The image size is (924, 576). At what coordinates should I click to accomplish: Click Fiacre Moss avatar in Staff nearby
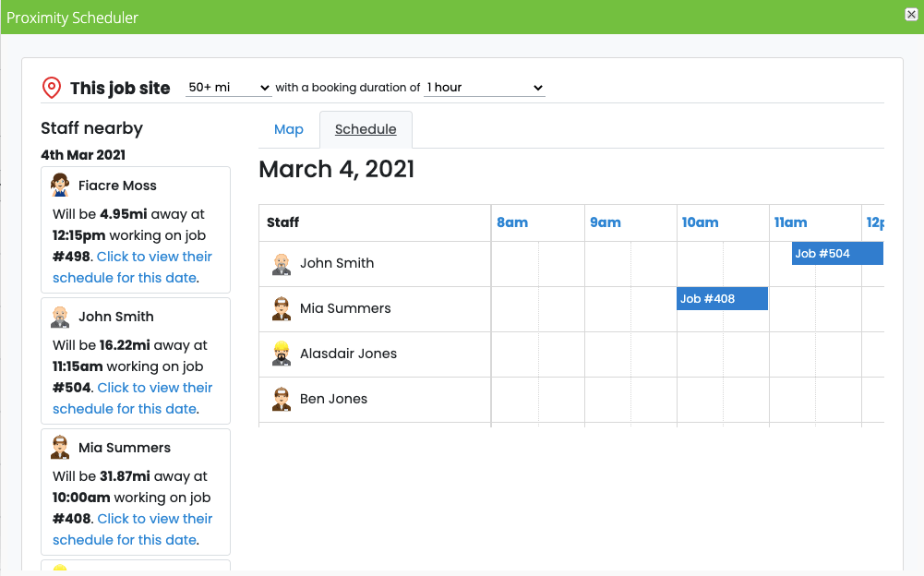click(x=59, y=186)
